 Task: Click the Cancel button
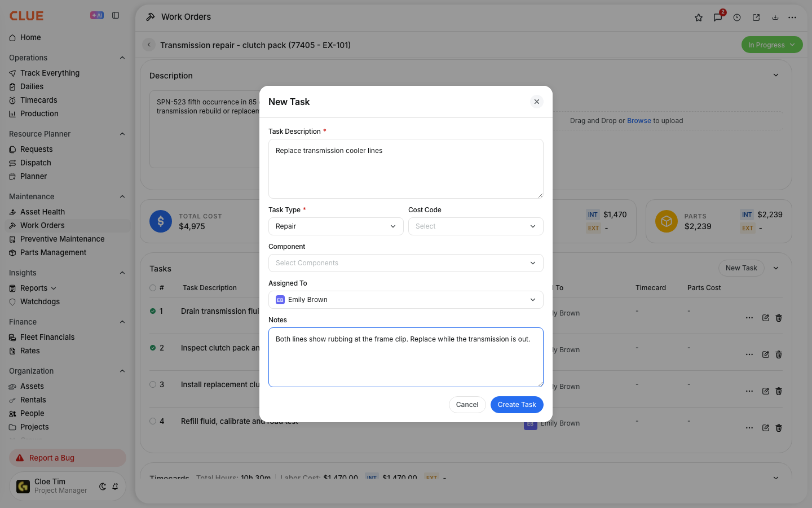click(x=467, y=405)
